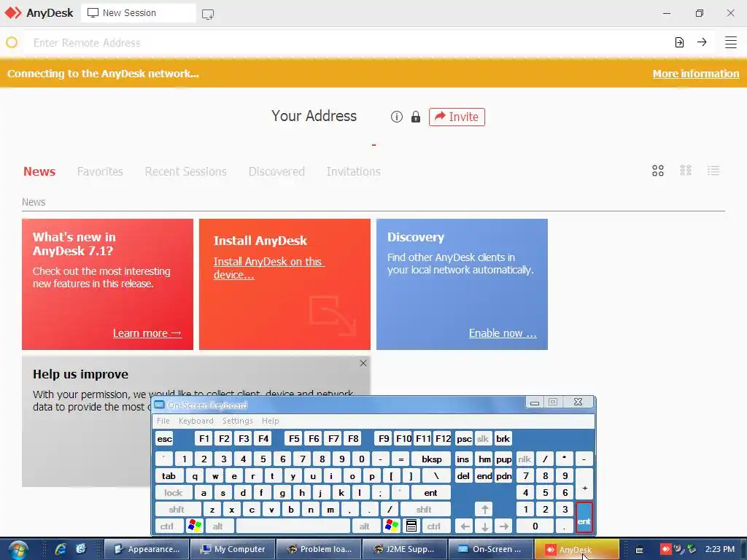
Task: Toggle the lock key on on-screen keyboard
Action: point(173,493)
